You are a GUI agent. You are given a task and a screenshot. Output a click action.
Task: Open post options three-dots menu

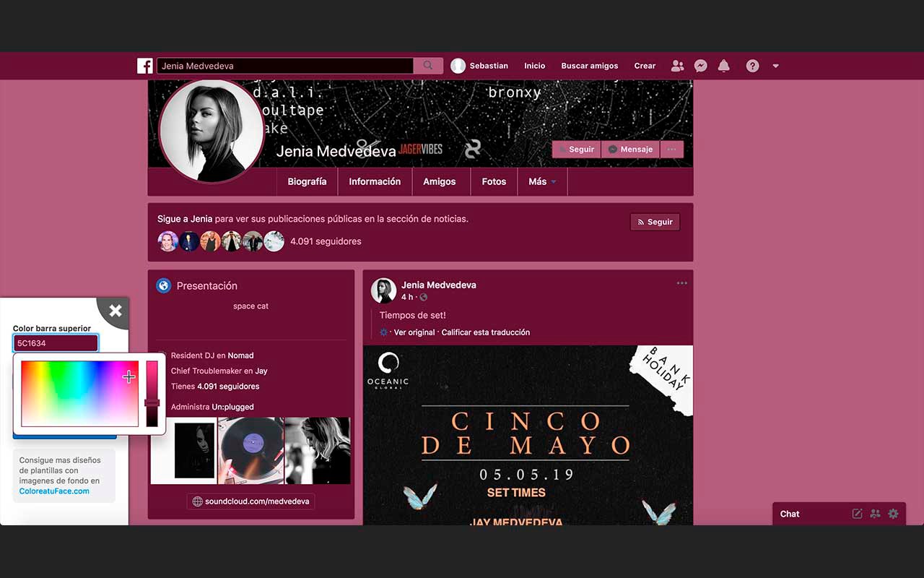tap(681, 283)
